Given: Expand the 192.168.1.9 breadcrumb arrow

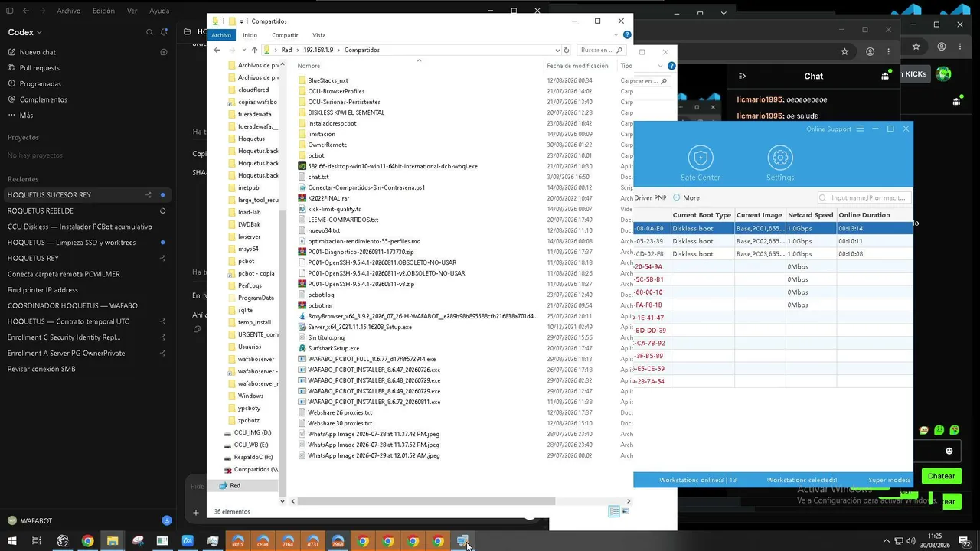Looking at the screenshot, I should click(338, 50).
